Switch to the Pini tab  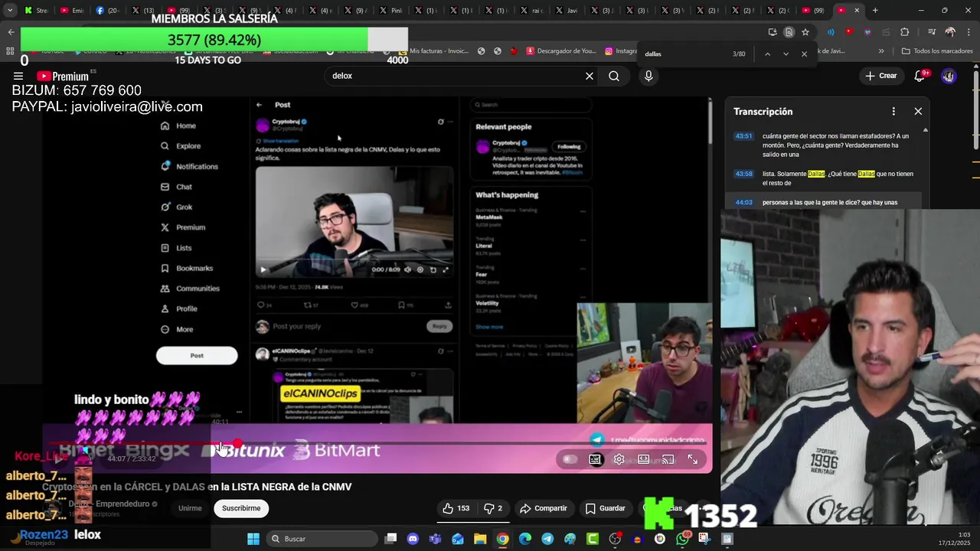click(x=390, y=11)
